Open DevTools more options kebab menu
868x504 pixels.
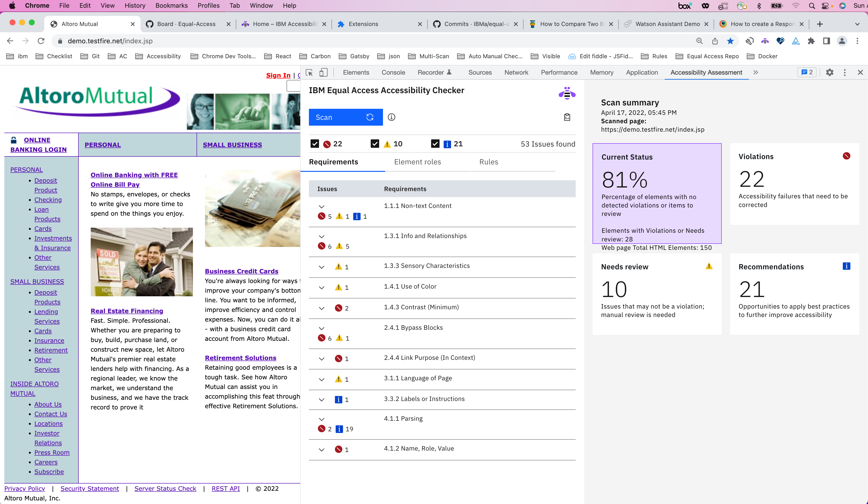click(844, 72)
